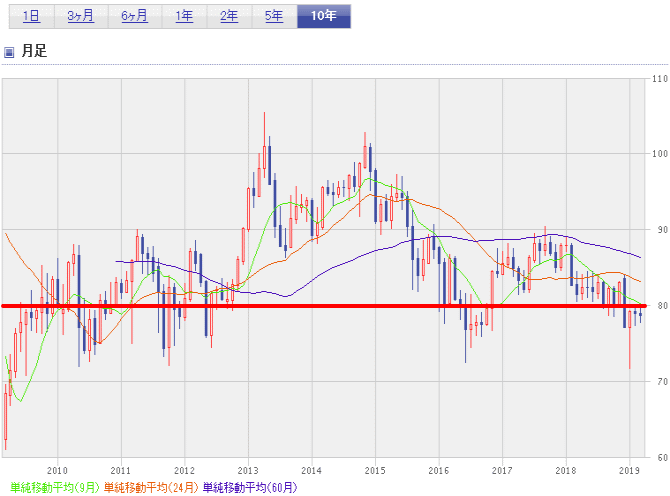Switch to the 1日 chart tab

[x=32, y=16]
